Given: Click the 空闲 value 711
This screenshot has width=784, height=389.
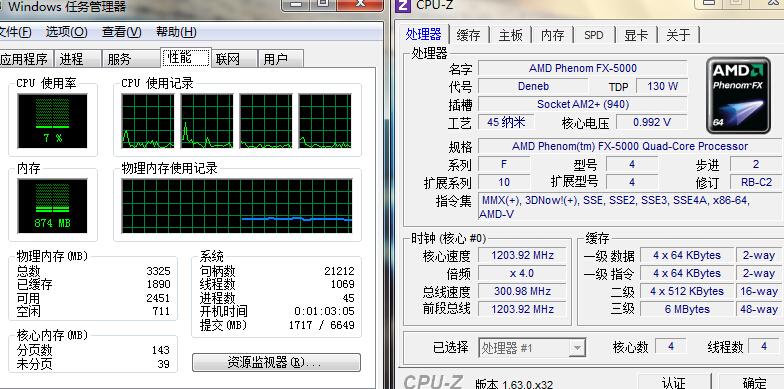Looking at the screenshot, I should tap(161, 312).
